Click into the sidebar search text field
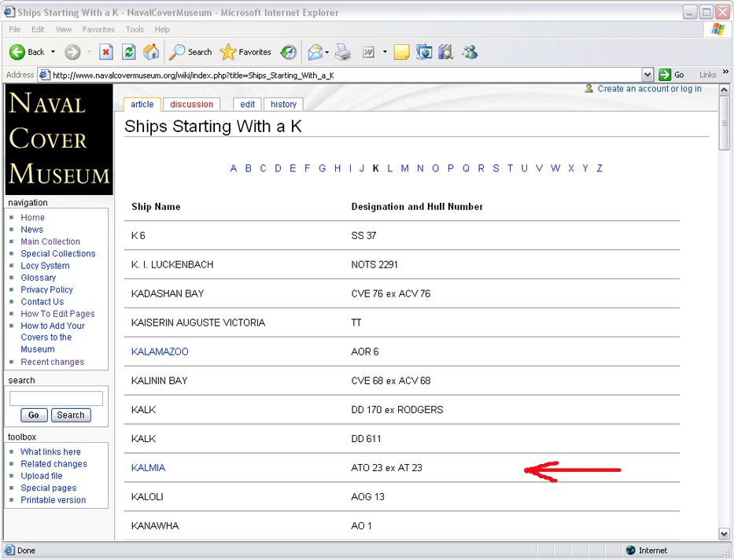 pos(56,399)
